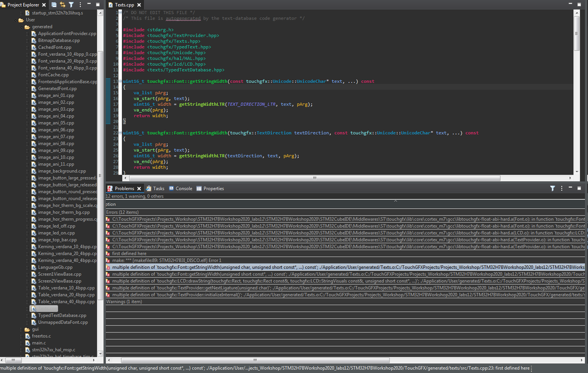This screenshot has height=373, width=588.
Task: Collapse all in Project Explorer toolbar
Action: click(54, 5)
